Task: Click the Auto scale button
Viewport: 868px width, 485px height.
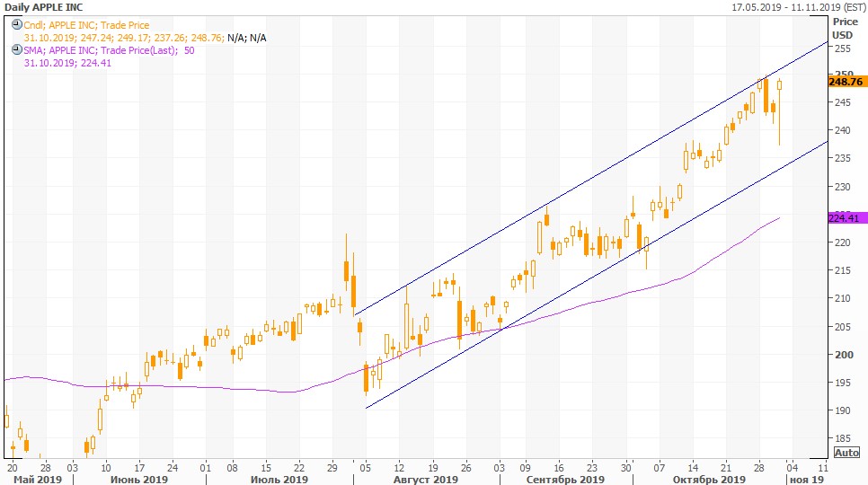Action: (x=846, y=453)
